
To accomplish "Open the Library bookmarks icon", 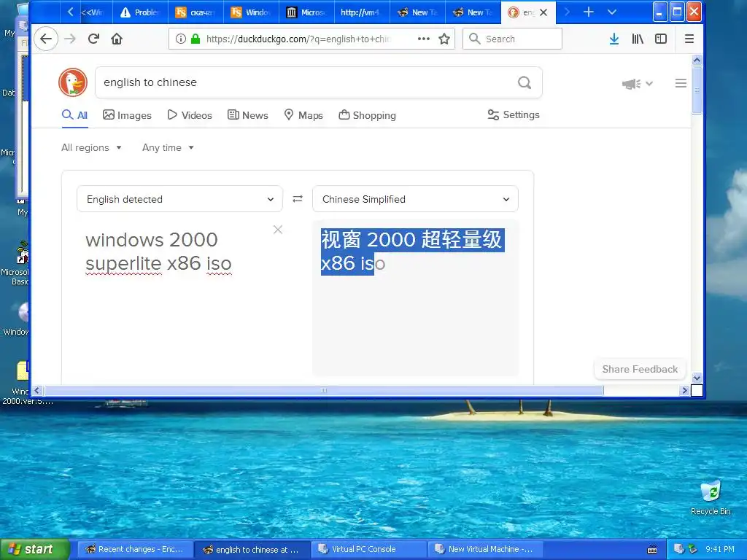I will click(x=638, y=39).
